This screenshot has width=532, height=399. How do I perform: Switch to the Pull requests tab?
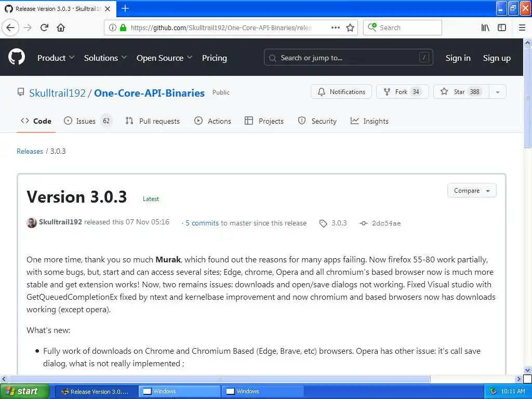[152, 121]
